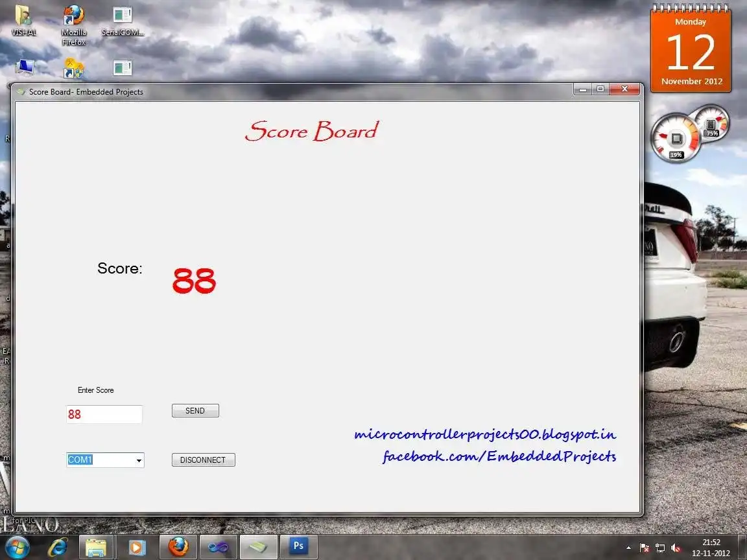The height and width of the screenshot is (560, 747).
Task: Click the 'Enter Score' label
Action: (96, 390)
